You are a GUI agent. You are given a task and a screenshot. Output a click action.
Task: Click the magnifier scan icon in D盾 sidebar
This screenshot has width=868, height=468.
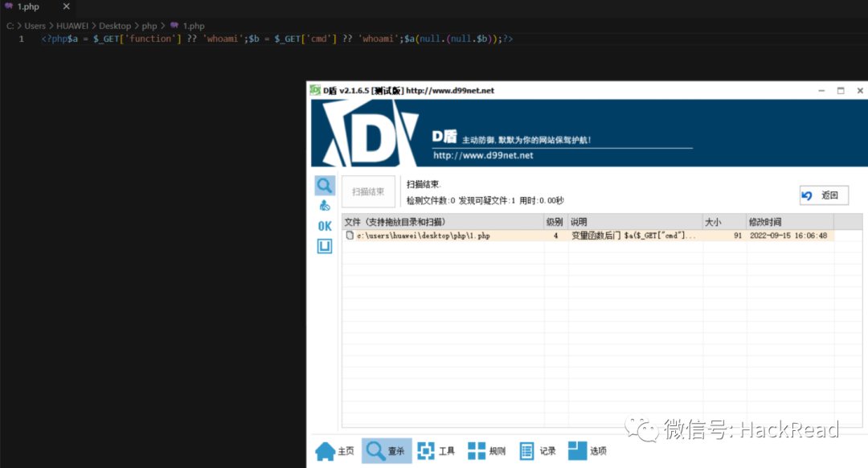click(325, 186)
